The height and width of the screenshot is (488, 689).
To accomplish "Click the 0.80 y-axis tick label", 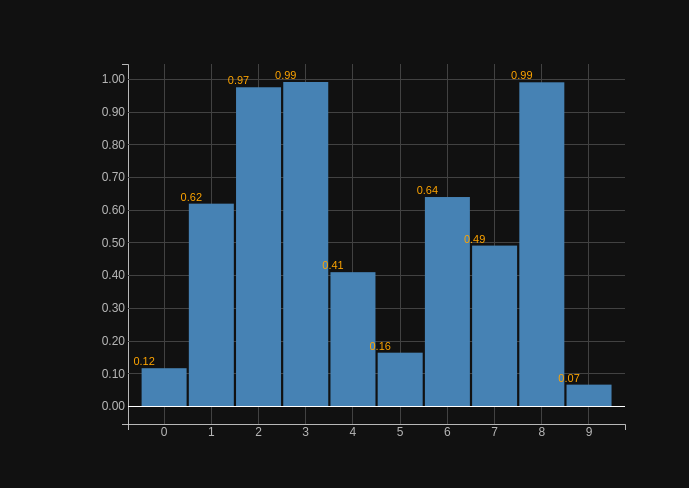I will [x=113, y=145].
